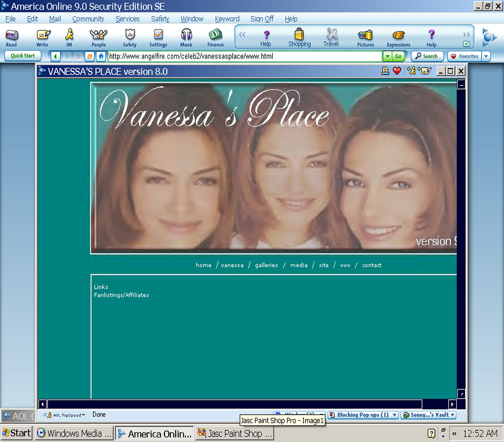Click the Write mail icon
The width and height of the screenshot is (504, 442).
[42, 38]
